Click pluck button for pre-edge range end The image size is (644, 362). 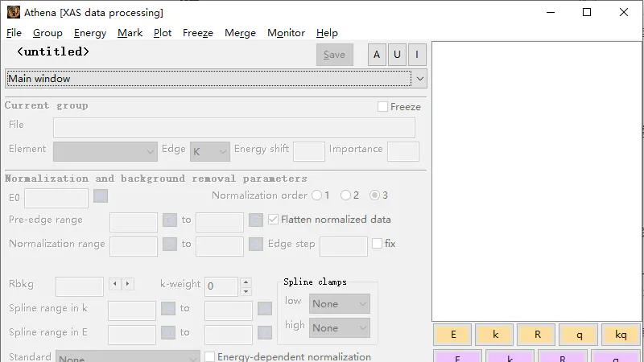point(255,220)
